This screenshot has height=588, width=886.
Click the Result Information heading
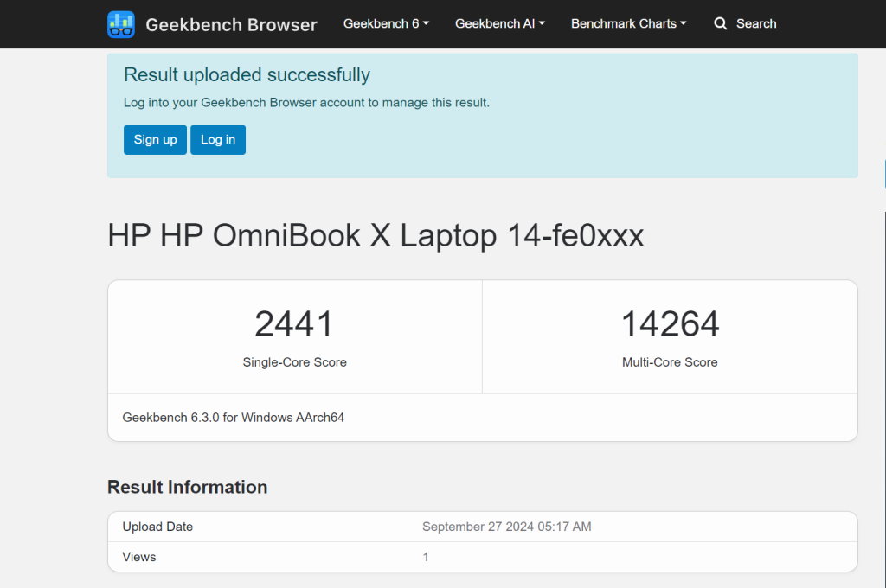tap(187, 487)
